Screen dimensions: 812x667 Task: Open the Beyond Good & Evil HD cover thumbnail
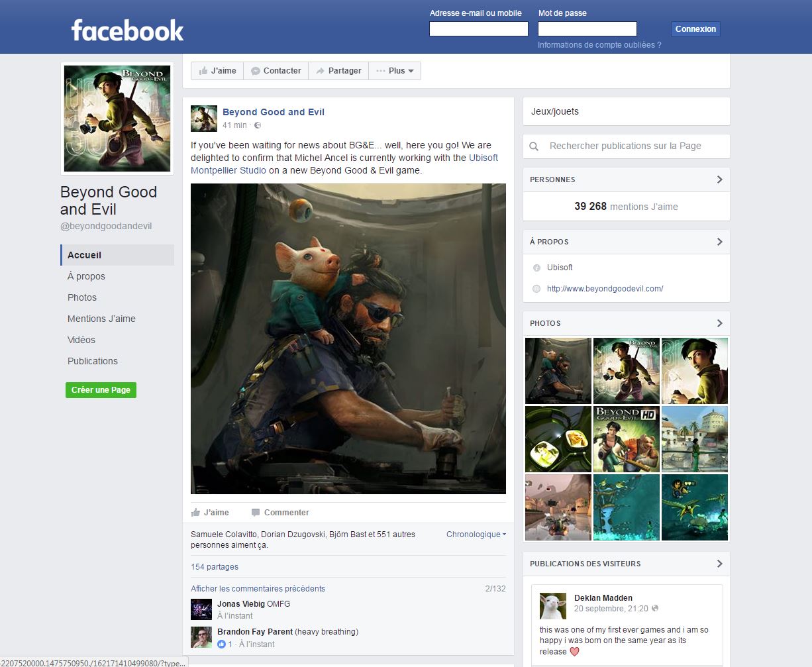click(x=626, y=438)
